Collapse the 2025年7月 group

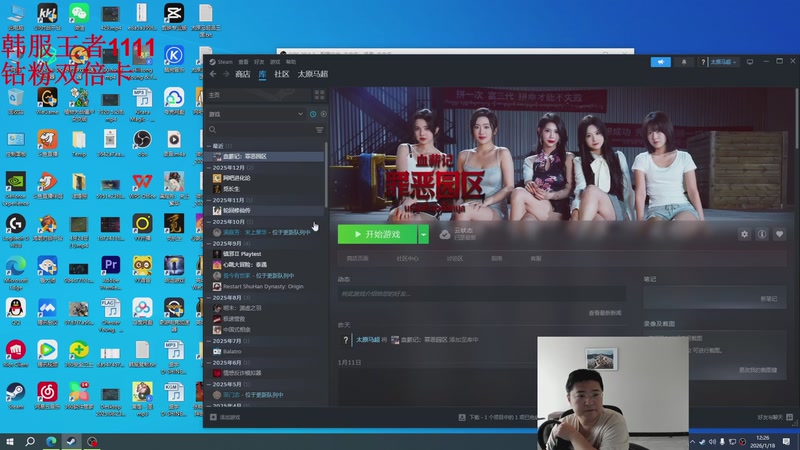point(209,341)
